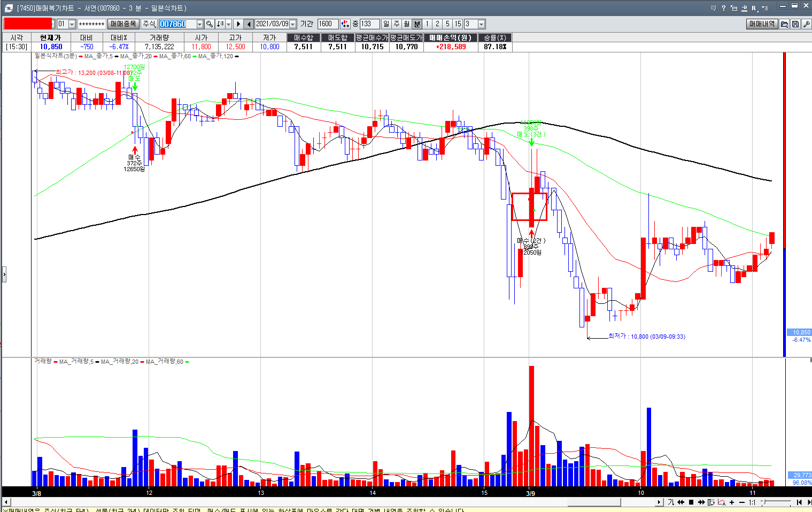Open the title bar list menu icon
This screenshot has height=512, width=812.
tap(765, 8)
